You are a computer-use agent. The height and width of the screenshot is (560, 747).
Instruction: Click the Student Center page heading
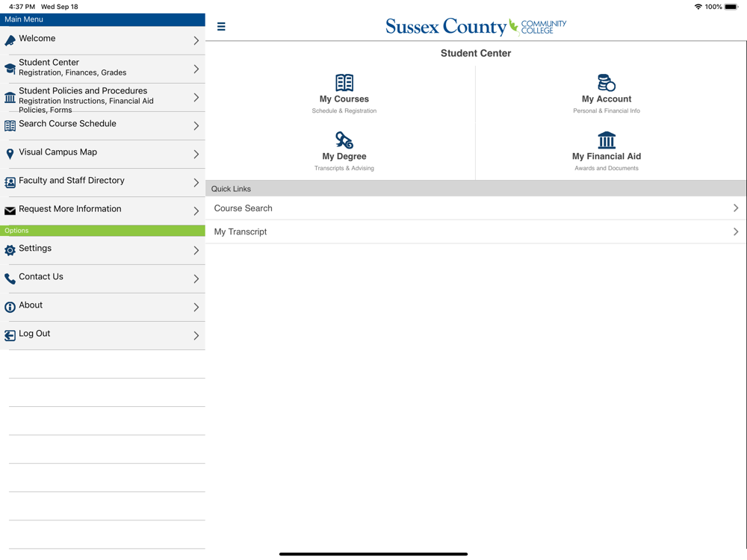point(475,53)
